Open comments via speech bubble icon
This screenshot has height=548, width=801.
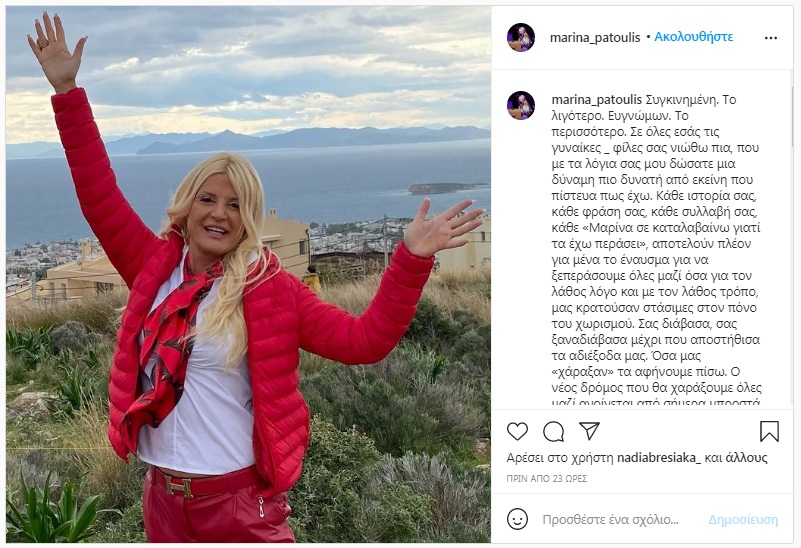point(553,432)
